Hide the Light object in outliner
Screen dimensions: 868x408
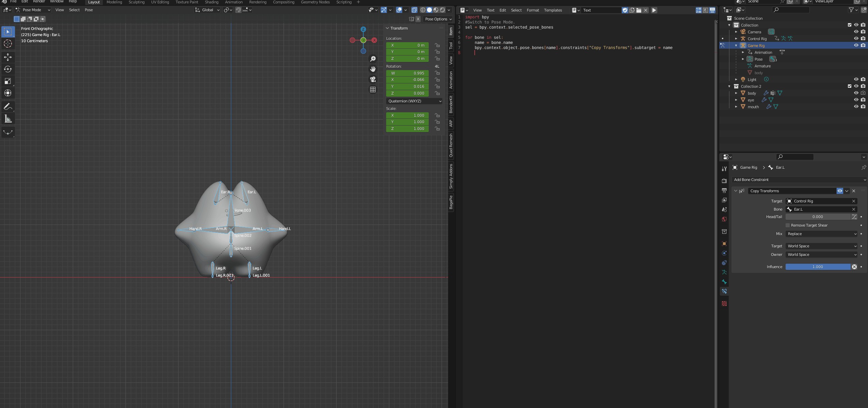(856, 79)
